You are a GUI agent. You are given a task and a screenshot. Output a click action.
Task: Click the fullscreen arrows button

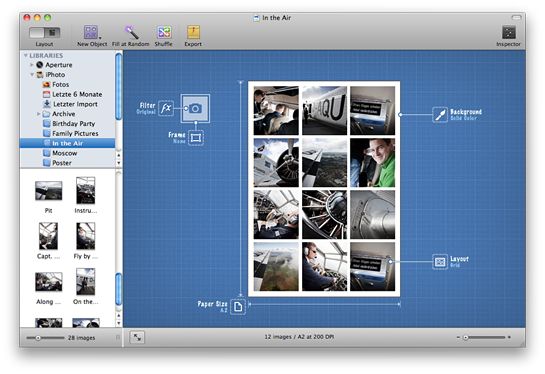click(137, 337)
